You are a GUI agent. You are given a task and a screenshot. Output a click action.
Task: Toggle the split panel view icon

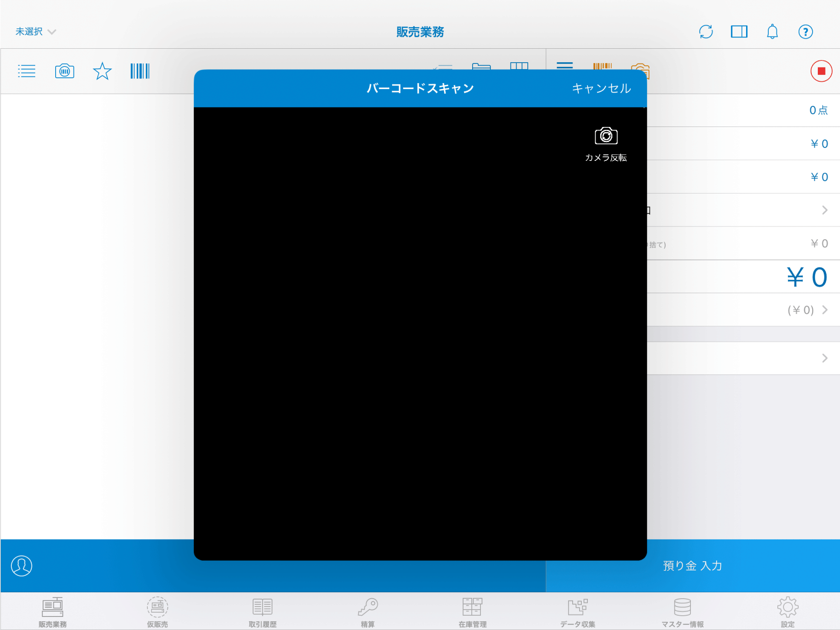coord(739,32)
